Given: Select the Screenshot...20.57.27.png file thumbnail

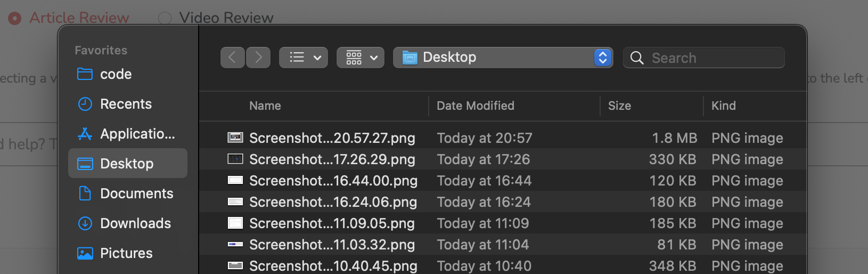Looking at the screenshot, I should [x=235, y=138].
